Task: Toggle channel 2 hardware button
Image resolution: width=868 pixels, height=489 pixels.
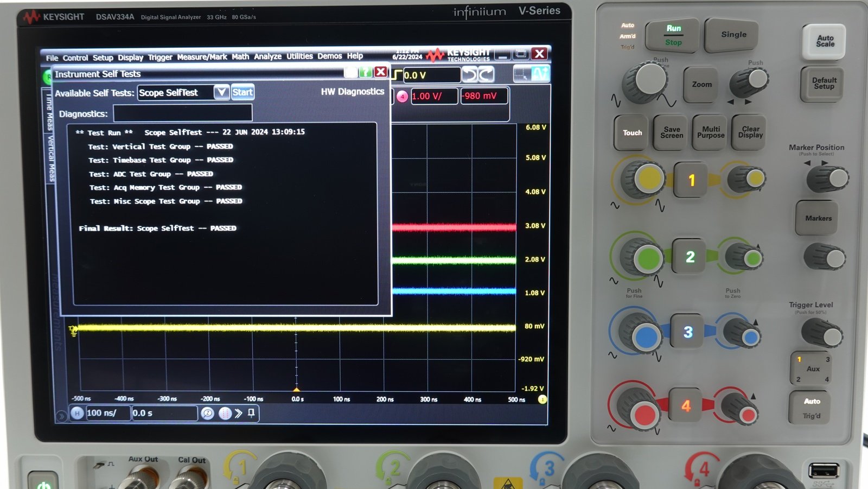Action: (x=690, y=257)
